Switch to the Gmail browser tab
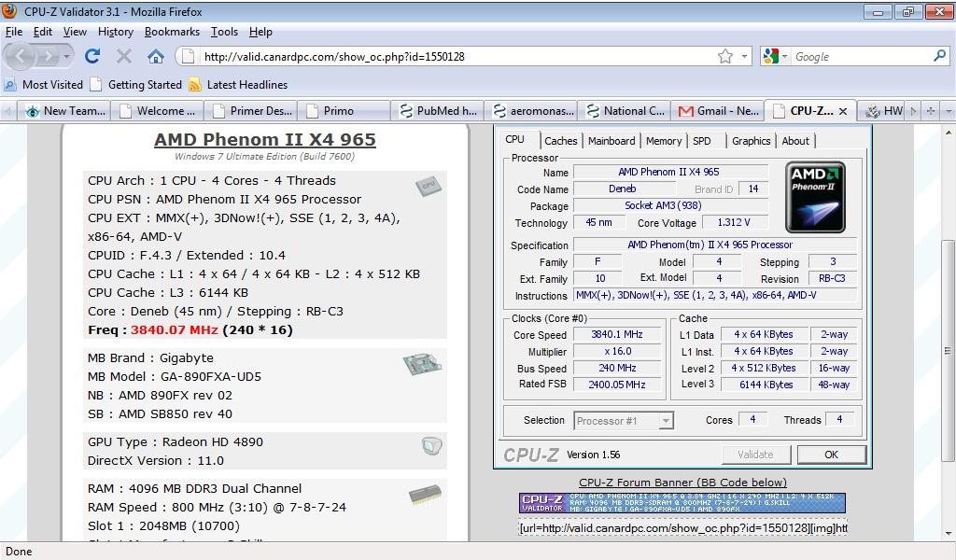Image resolution: width=956 pixels, height=560 pixels. pos(718,111)
